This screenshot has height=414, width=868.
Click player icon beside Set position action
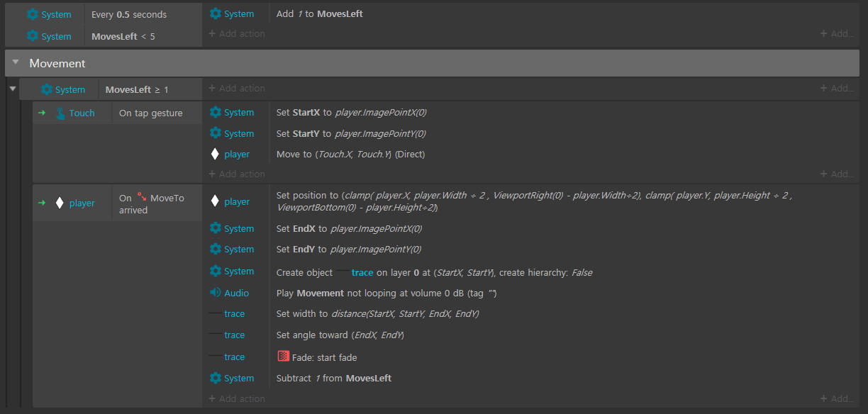[x=216, y=202]
